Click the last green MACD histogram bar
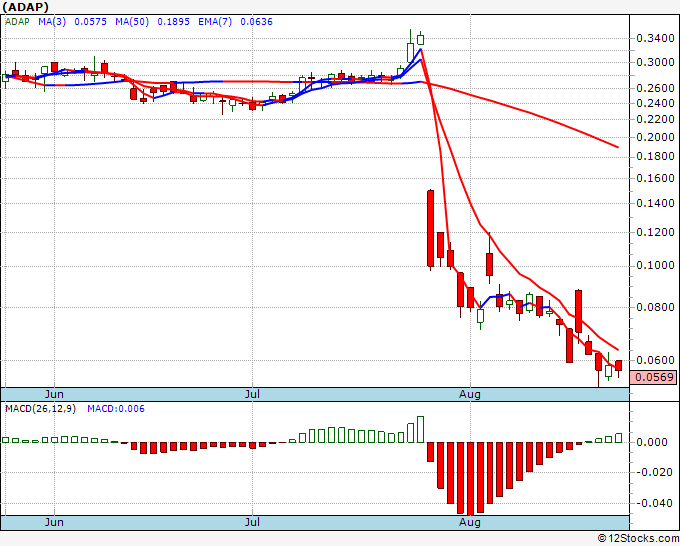 tap(618, 438)
